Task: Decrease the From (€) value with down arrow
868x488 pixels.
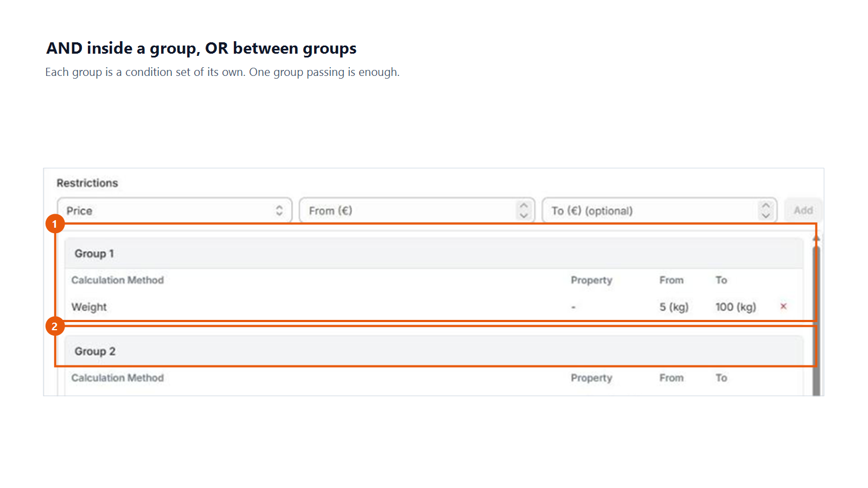Action: click(524, 215)
